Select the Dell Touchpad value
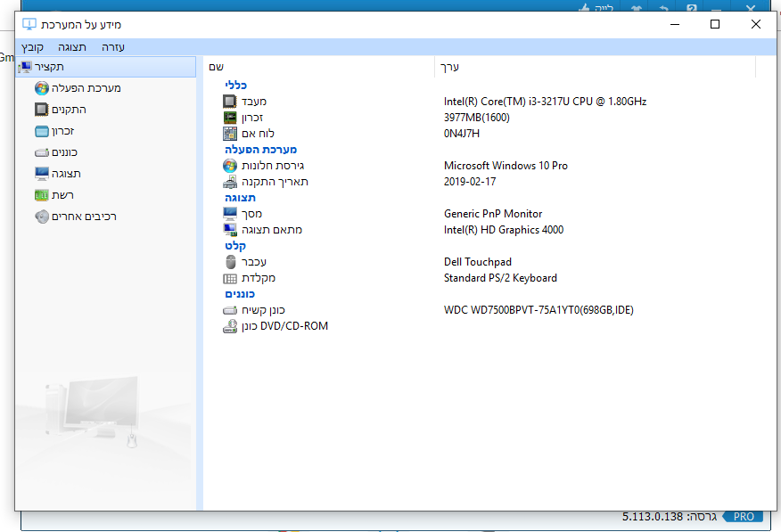This screenshot has height=532, width=781. point(478,262)
